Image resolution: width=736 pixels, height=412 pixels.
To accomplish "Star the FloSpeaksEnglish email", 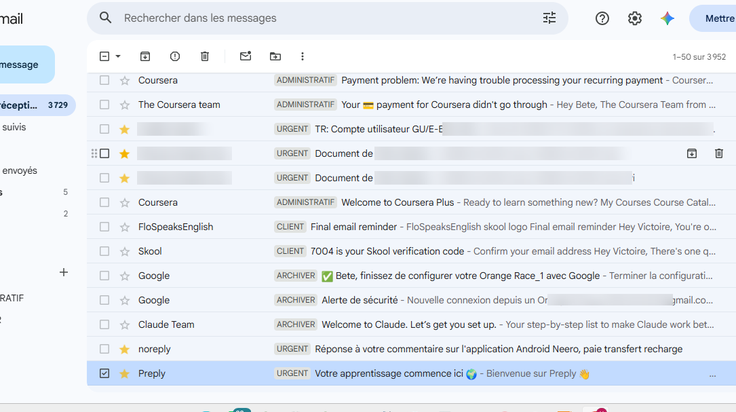I will point(124,228).
